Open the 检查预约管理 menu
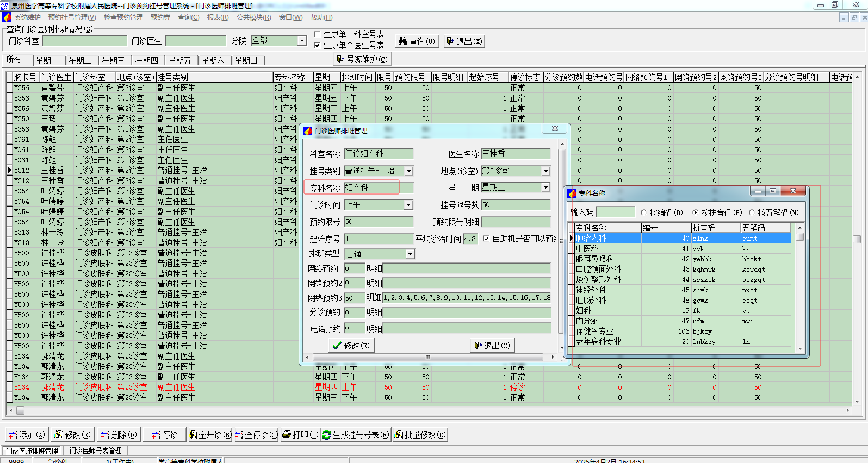Image resolution: width=868 pixels, height=463 pixels. click(123, 17)
